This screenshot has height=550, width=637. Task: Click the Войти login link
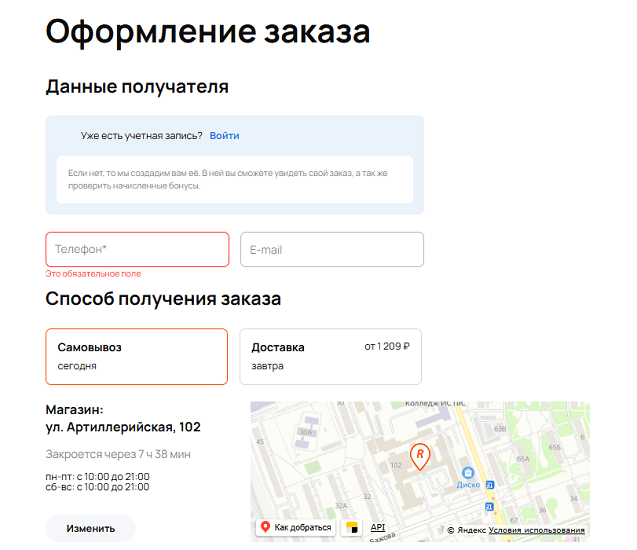pos(224,136)
